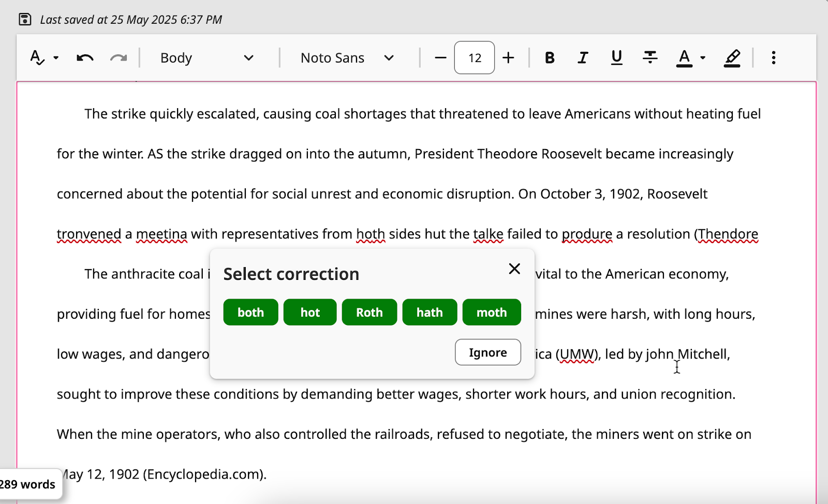Select the highlighter pen tool

click(732, 57)
